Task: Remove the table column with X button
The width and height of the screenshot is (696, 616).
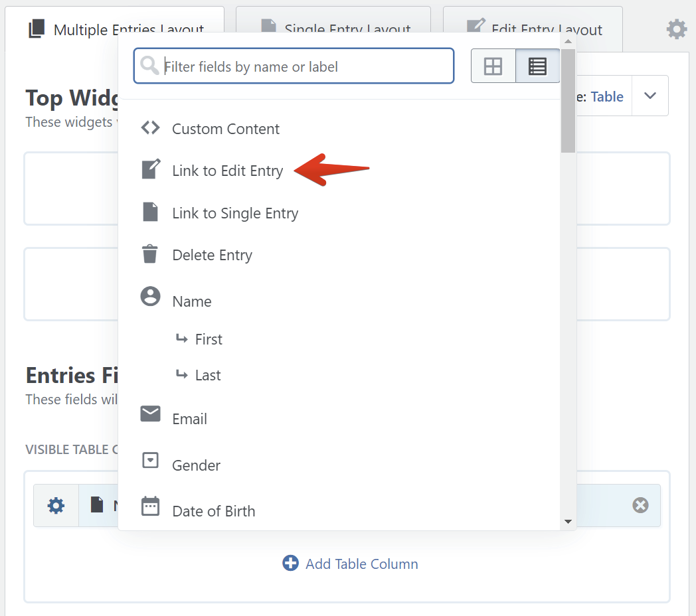Action: 640,506
